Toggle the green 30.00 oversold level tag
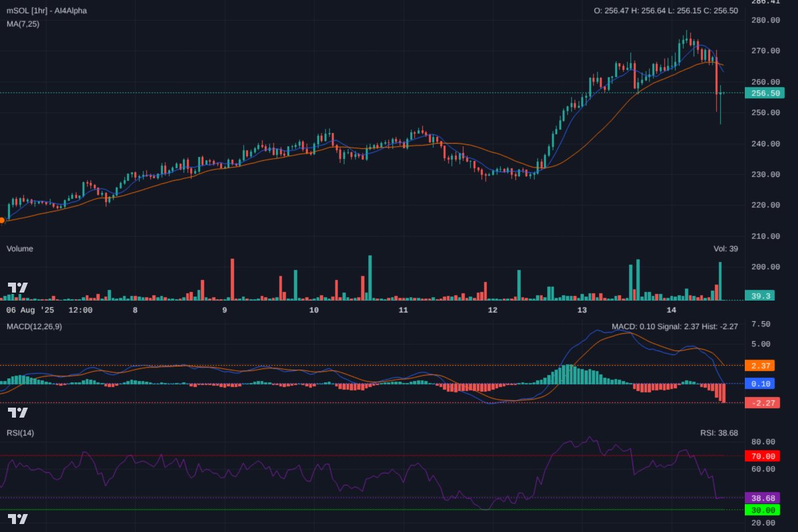This screenshot has height=532, width=798. (762, 510)
